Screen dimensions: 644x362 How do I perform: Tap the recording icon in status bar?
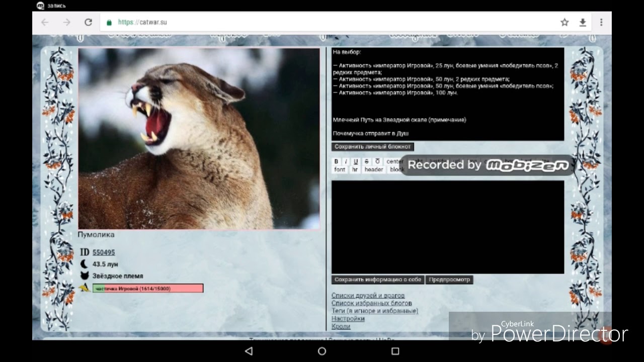click(x=40, y=6)
